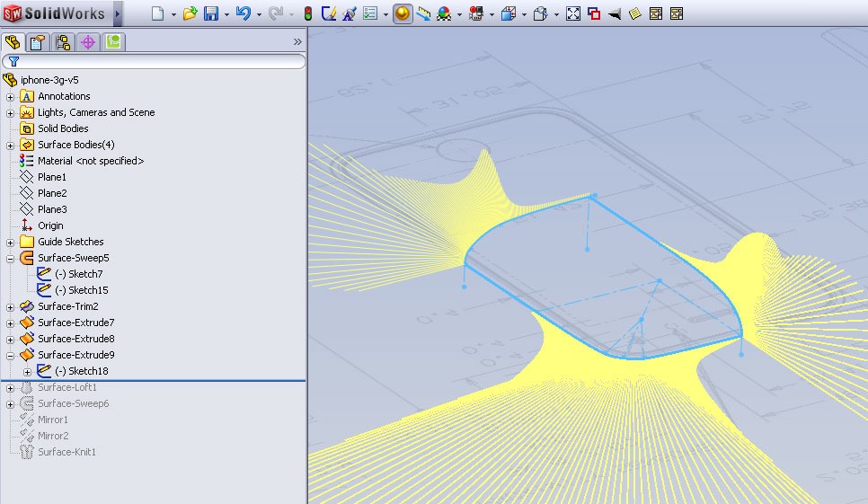Switch to the ConfigurationManager tab
868x504 pixels.
point(63,42)
